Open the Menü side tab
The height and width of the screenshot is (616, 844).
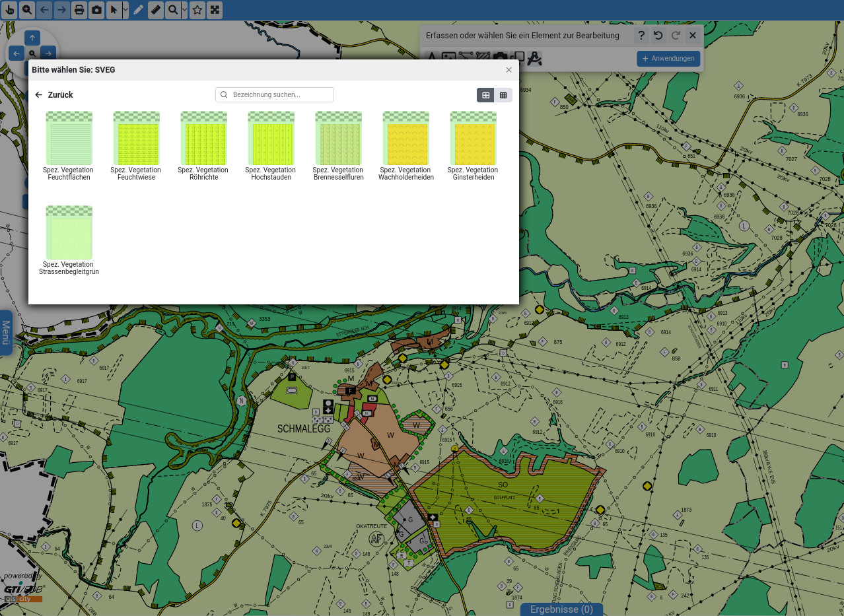coord(6,333)
